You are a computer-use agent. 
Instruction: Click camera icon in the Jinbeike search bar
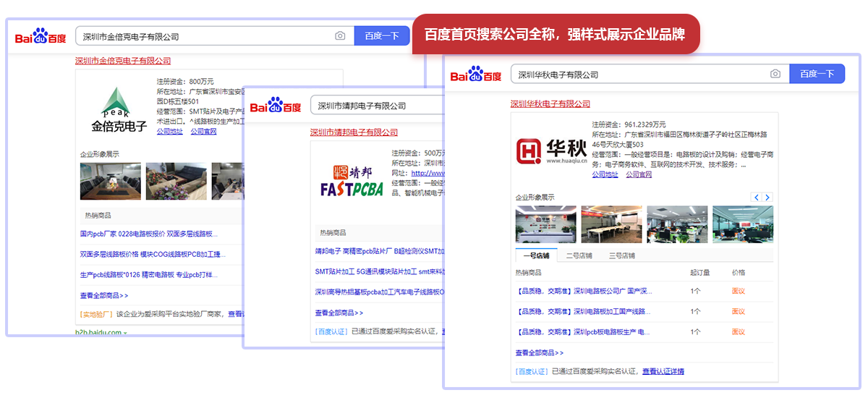(x=340, y=36)
